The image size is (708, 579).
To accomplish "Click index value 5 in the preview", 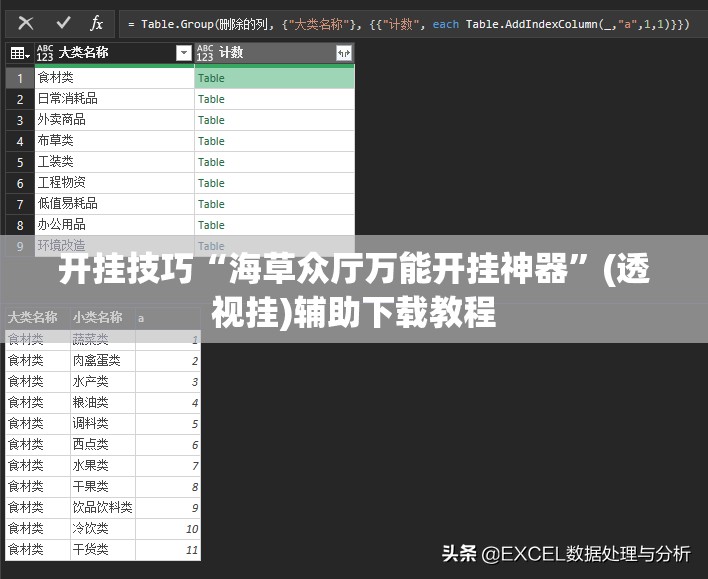I will point(195,424).
